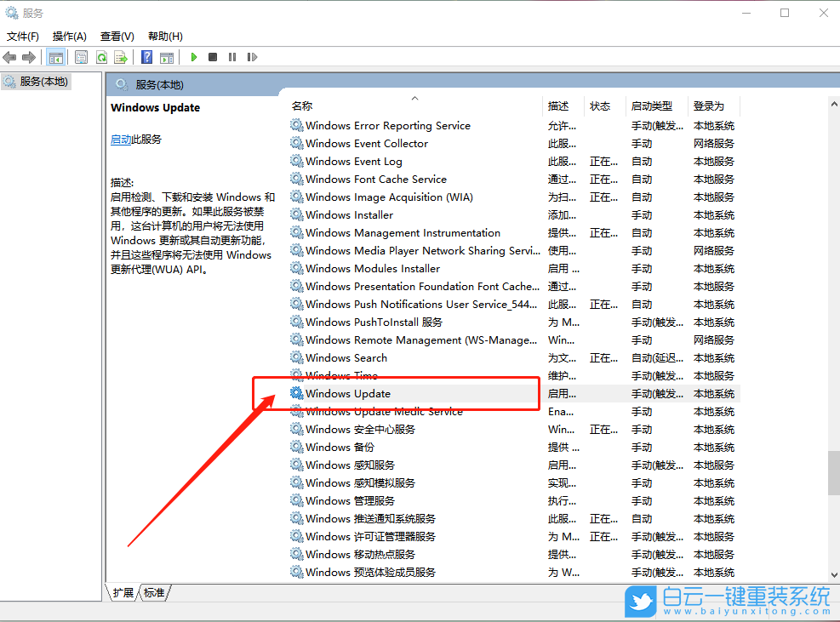Click the right scrollbar down arrow
The image size is (840, 622).
833,576
